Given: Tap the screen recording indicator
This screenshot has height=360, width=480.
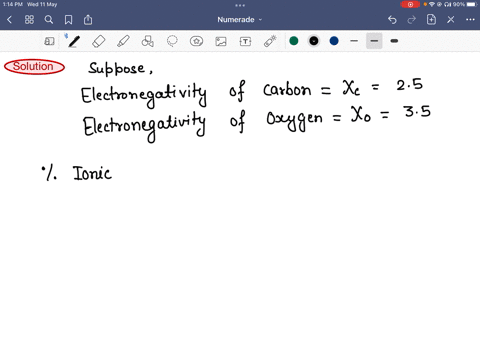Looking at the screenshot, I should coord(410,4).
